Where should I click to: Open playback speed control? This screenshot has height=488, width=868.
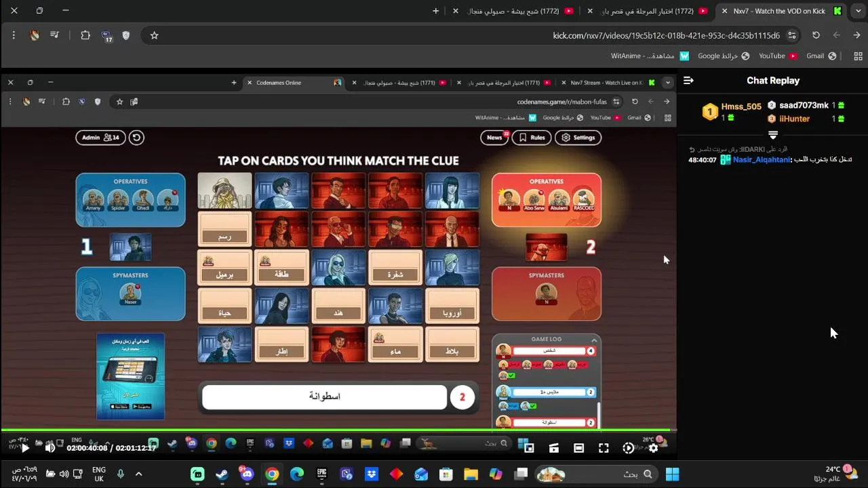click(x=629, y=448)
